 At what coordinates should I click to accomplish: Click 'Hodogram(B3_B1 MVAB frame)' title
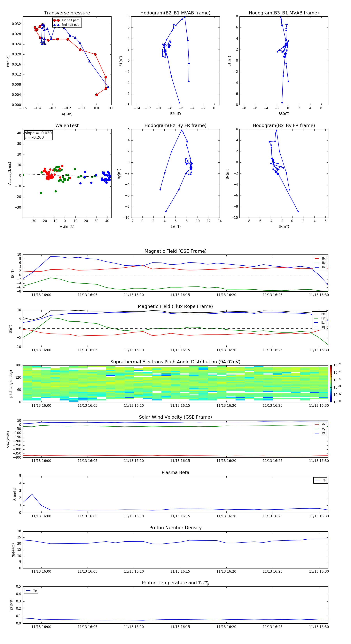(x=284, y=13)
